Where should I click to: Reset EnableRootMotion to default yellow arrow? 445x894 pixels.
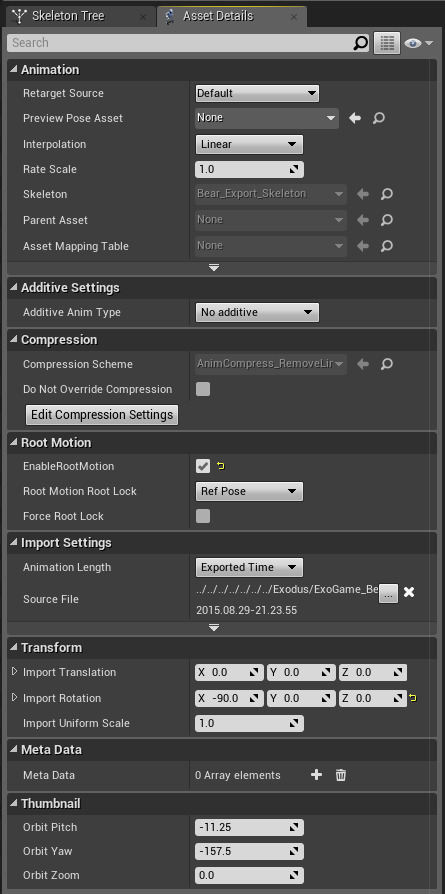point(220,466)
